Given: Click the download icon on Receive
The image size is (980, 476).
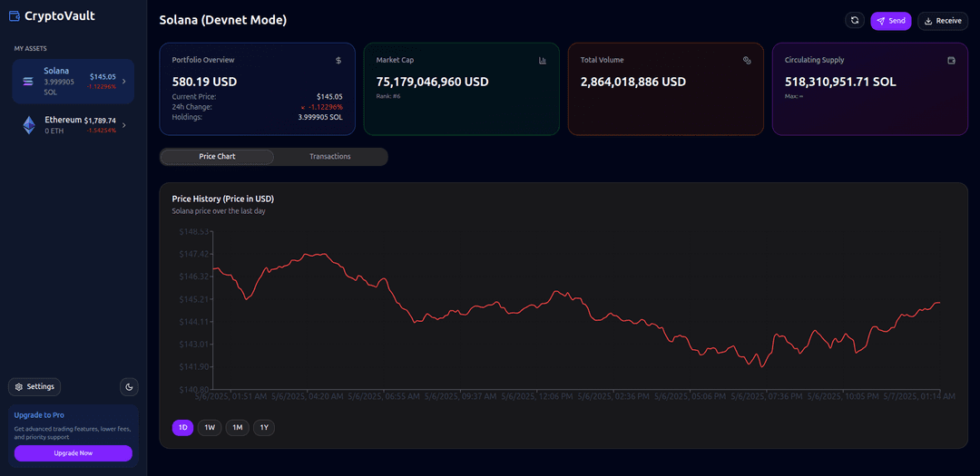Looking at the screenshot, I should click(928, 21).
